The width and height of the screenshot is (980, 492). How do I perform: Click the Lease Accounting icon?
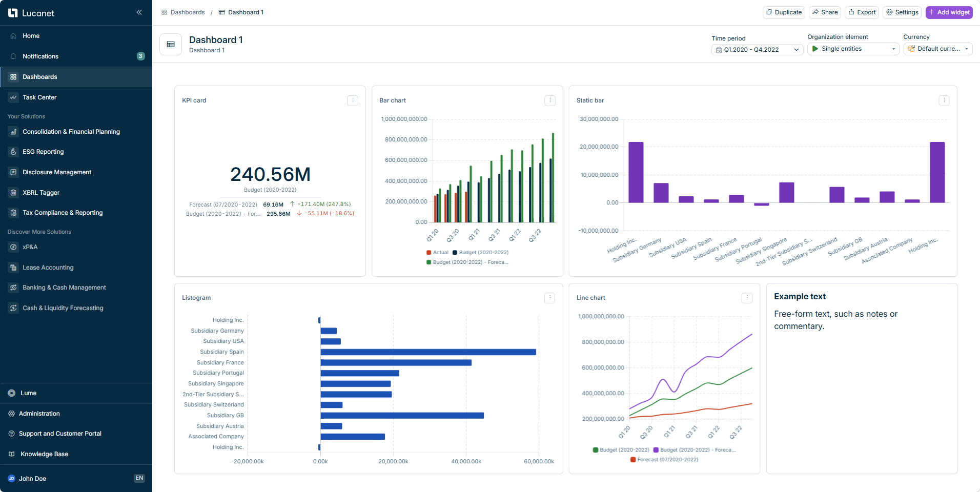tap(13, 268)
